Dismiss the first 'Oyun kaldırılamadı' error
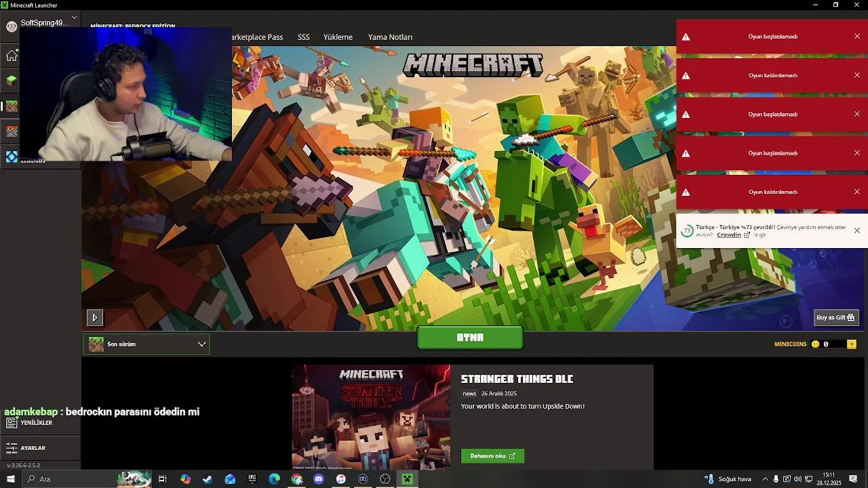The width and height of the screenshot is (868, 488). pos(857,75)
